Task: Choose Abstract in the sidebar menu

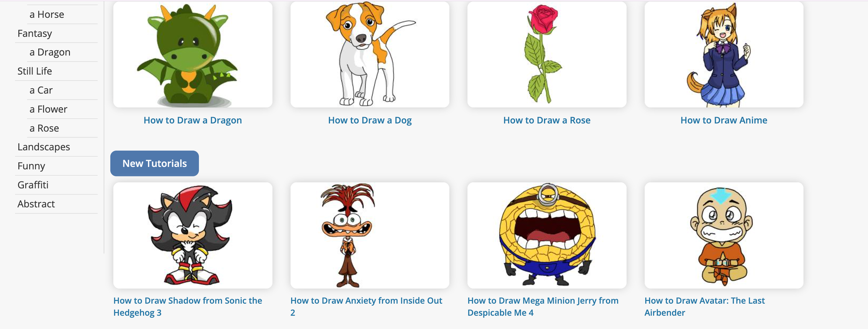Action: click(36, 204)
